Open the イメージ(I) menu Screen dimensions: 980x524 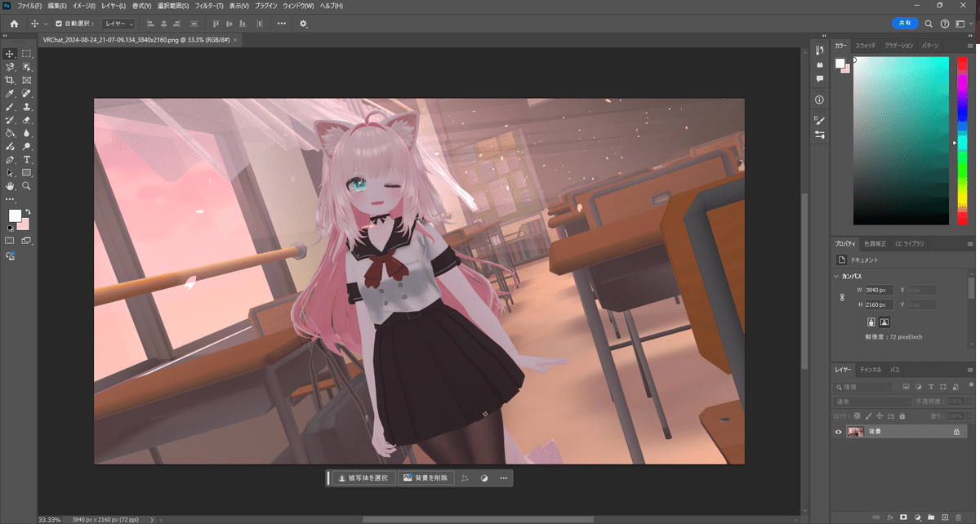point(85,6)
